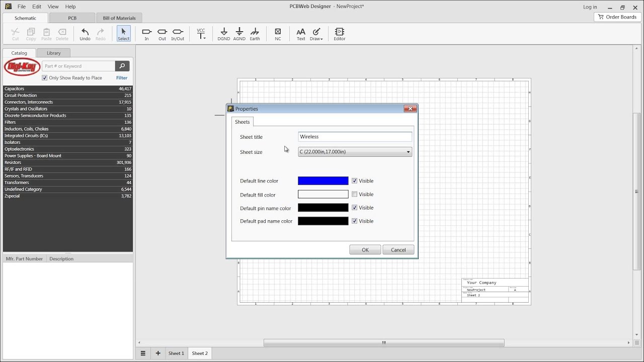Toggle Visible for Default pad name color

point(355,221)
